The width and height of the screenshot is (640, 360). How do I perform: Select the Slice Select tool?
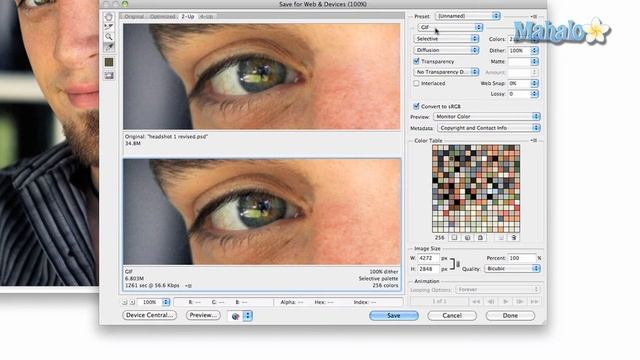click(109, 27)
